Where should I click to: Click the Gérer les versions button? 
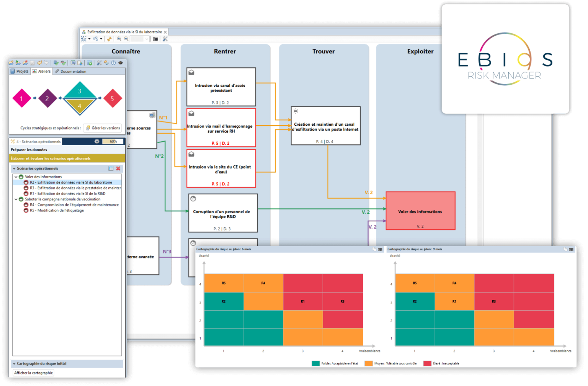click(x=102, y=128)
